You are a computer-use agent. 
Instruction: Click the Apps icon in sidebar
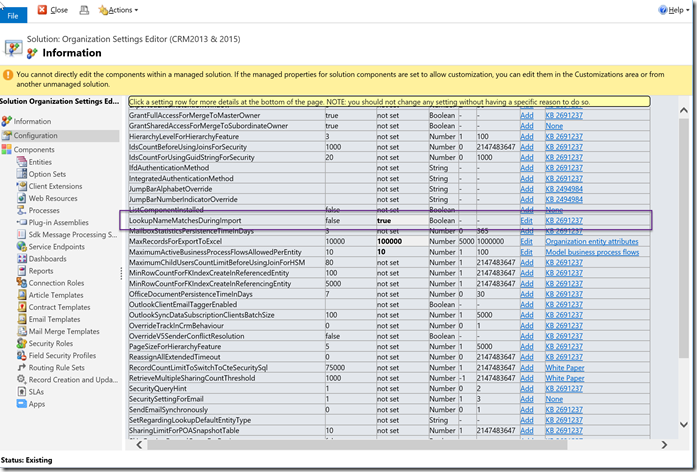click(x=21, y=404)
